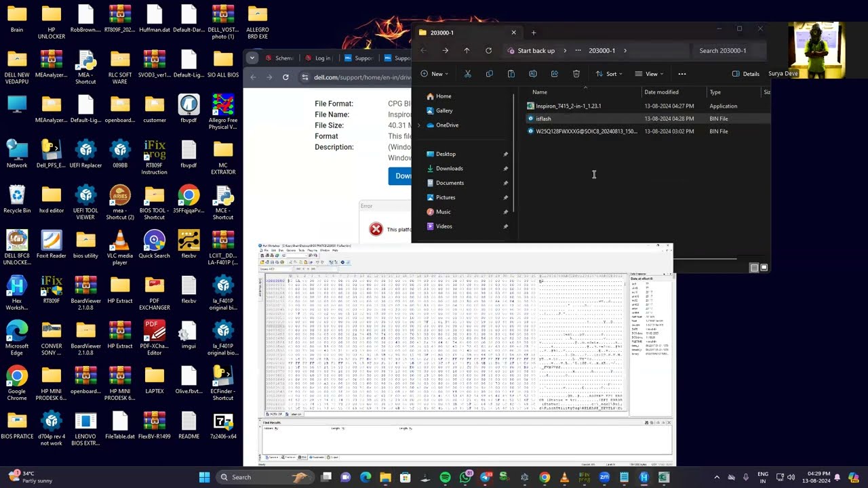Click the Rename icon in File Explorer toolbar

point(532,74)
